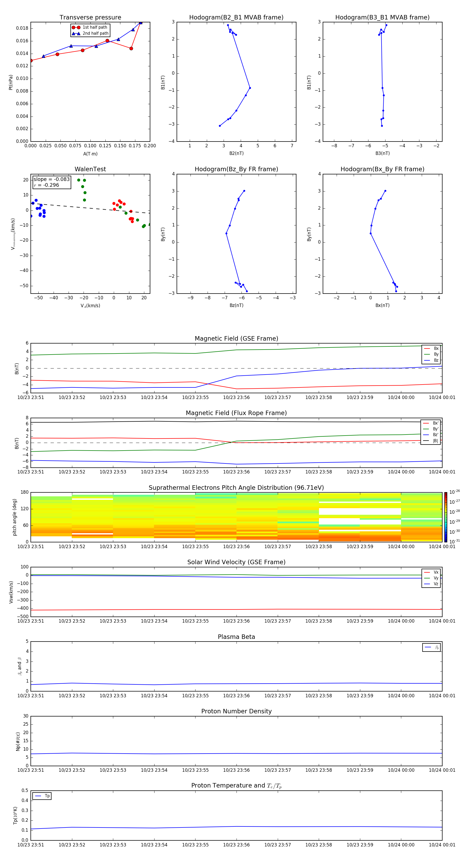Select the Bz legend entry in GSE field panel

(x=431, y=360)
